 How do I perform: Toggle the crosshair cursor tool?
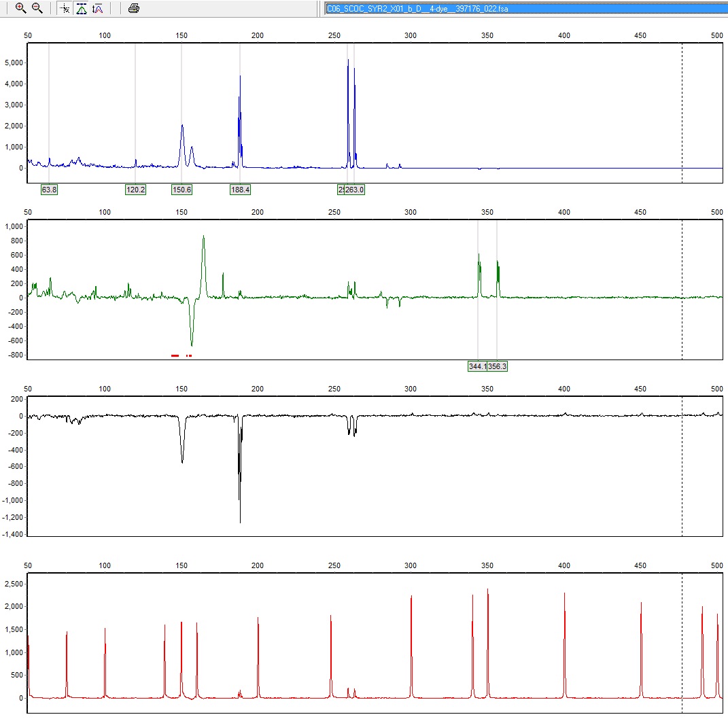click(x=65, y=8)
